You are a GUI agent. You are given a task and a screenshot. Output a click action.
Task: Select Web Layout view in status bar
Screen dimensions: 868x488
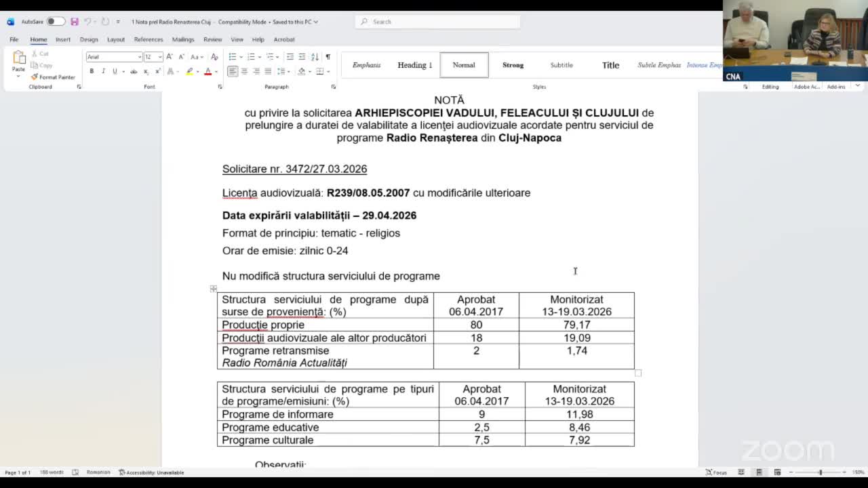point(777,473)
